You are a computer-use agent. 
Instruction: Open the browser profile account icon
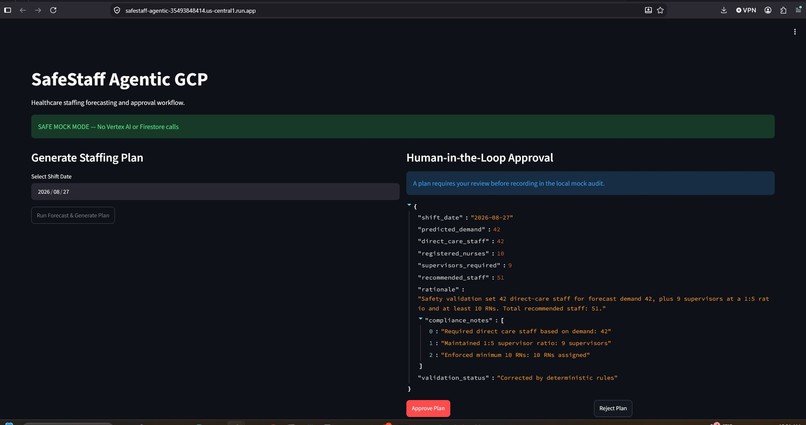tap(768, 10)
